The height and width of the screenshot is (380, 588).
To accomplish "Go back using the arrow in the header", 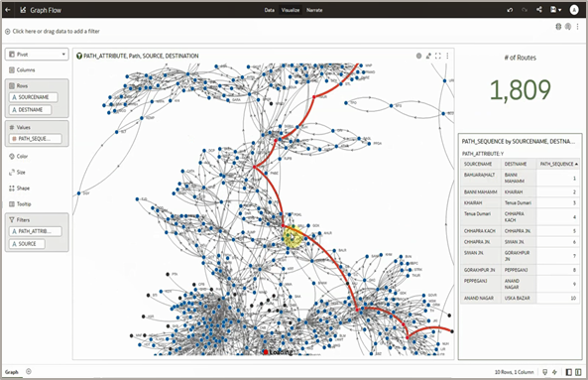I will coord(8,10).
